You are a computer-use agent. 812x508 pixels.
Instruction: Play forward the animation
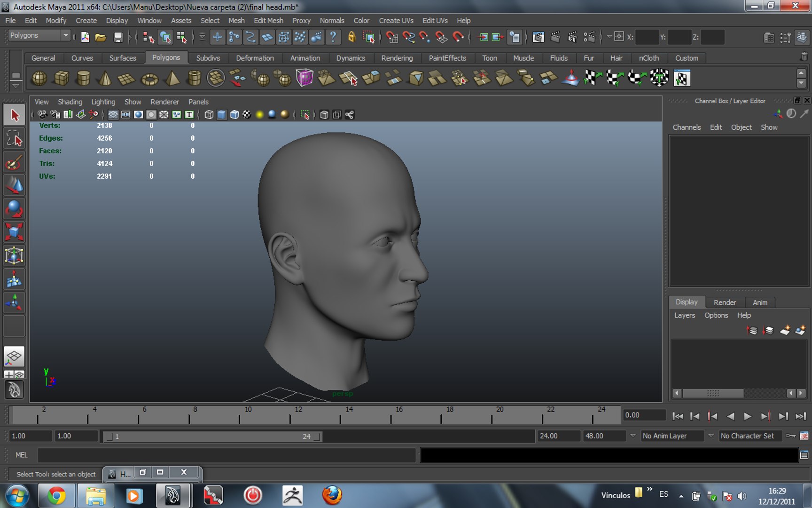tap(747, 416)
